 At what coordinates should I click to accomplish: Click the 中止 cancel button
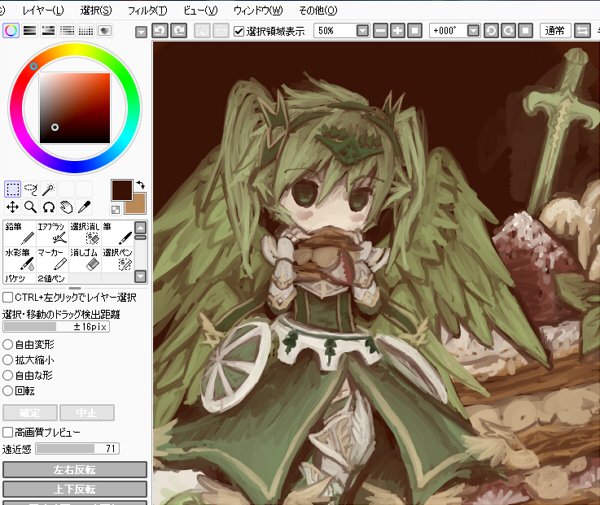[87, 413]
